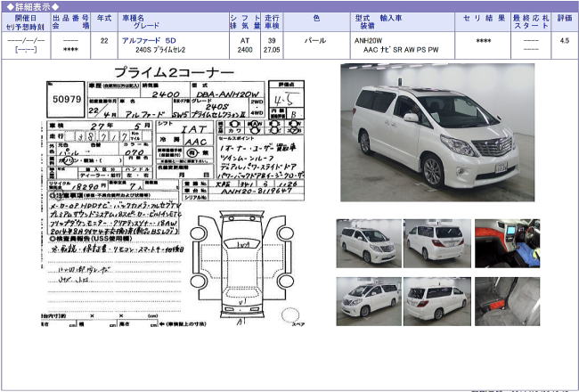The height and width of the screenshot is (392, 579).
Task: Select the AT shift value in the table
Action: click(245, 41)
